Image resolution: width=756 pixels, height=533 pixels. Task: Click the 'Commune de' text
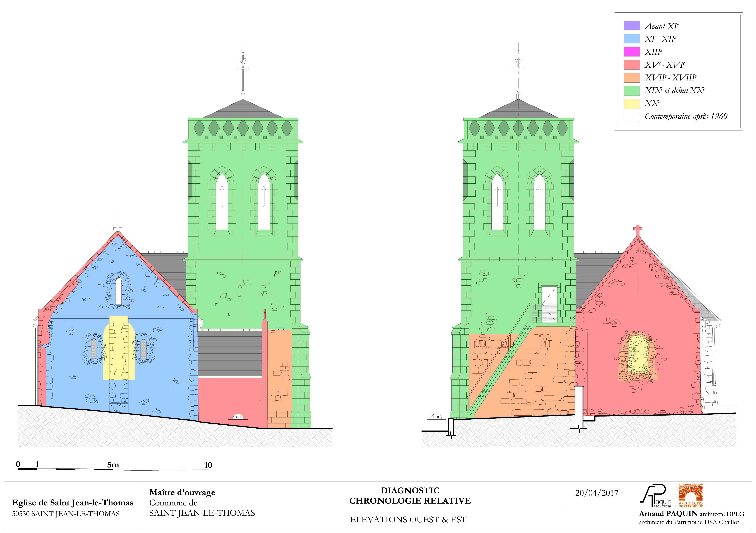173,503
